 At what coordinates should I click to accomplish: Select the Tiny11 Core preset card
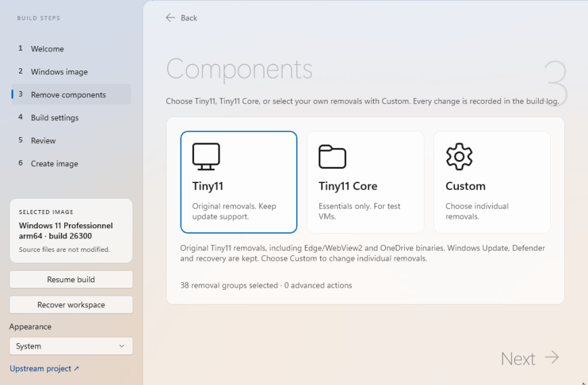[x=365, y=182]
